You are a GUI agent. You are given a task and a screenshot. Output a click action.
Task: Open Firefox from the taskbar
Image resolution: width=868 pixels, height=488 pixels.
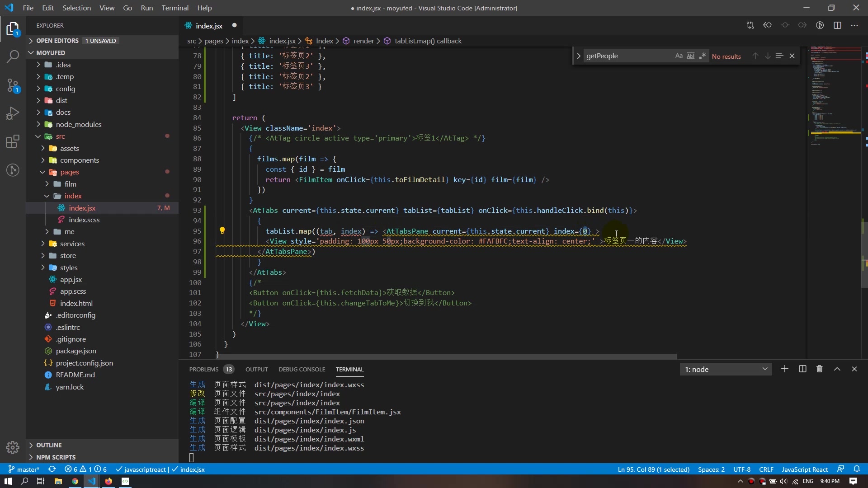[108, 481]
